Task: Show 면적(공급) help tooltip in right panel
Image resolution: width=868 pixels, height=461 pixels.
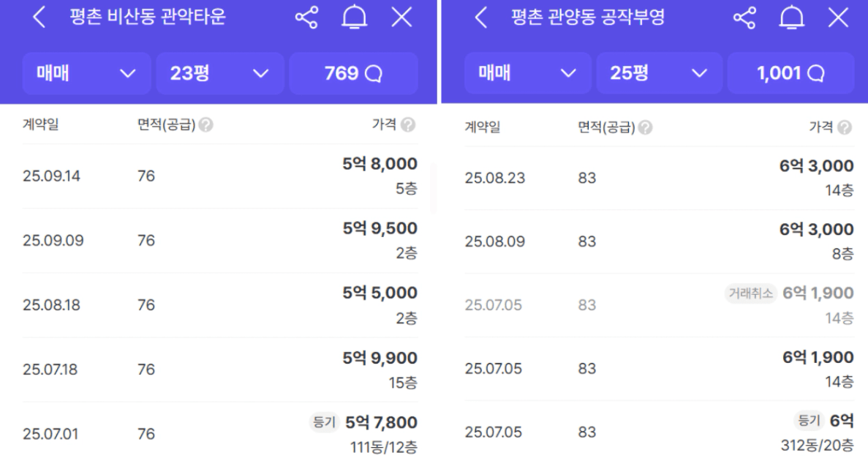Action: click(646, 127)
